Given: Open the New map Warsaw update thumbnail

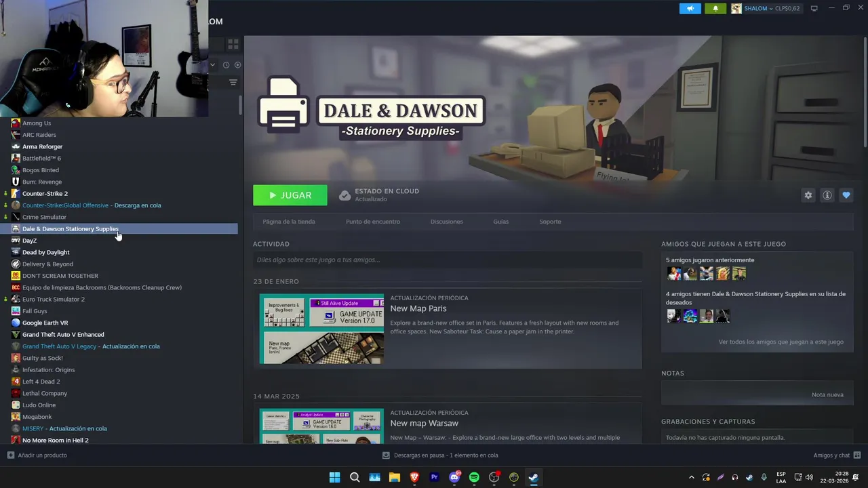Looking at the screenshot, I should click(321, 426).
